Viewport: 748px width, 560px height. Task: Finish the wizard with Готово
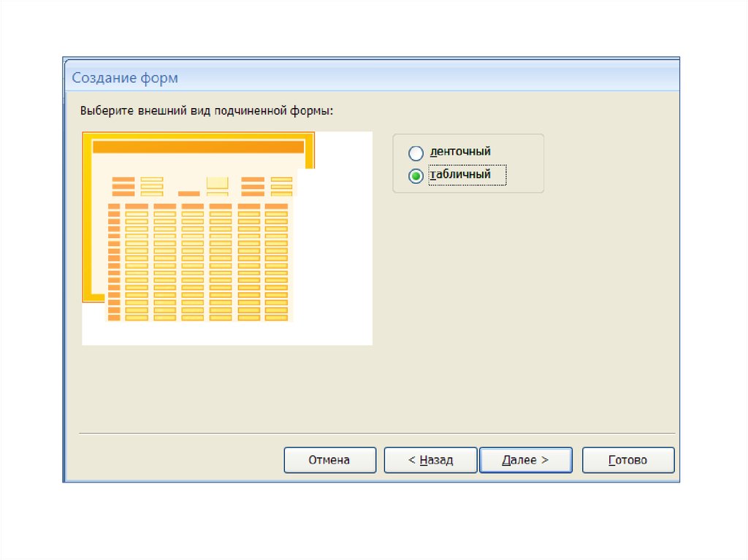627,460
